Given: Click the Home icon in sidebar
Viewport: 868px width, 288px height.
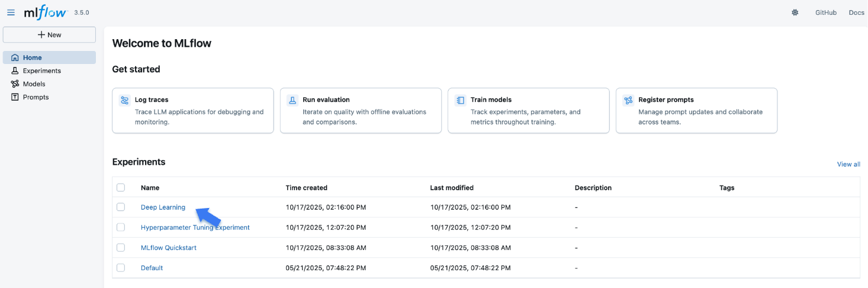Looking at the screenshot, I should [15, 57].
